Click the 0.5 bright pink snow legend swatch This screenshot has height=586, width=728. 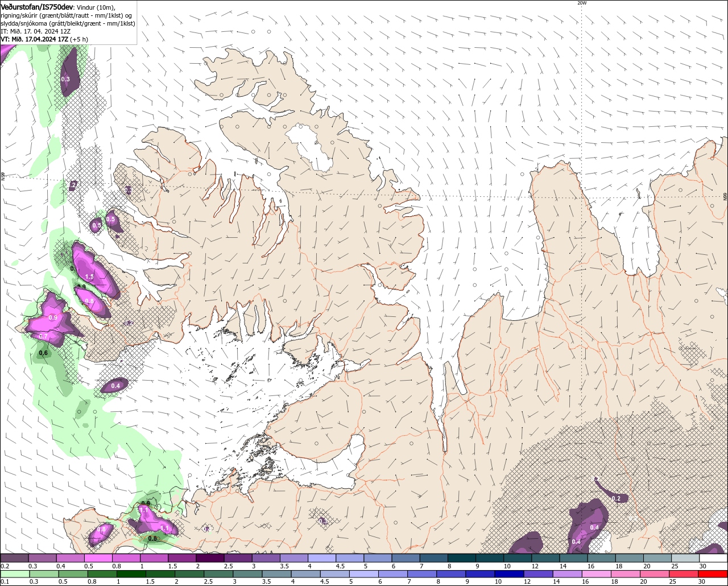[x=98, y=558]
